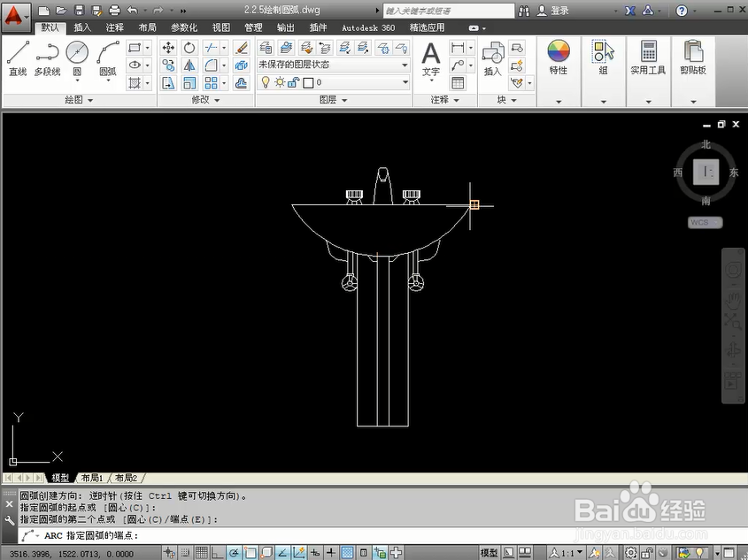Click the Offset tool icon
The width and height of the screenshot is (748, 560).
[x=242, y=83]
